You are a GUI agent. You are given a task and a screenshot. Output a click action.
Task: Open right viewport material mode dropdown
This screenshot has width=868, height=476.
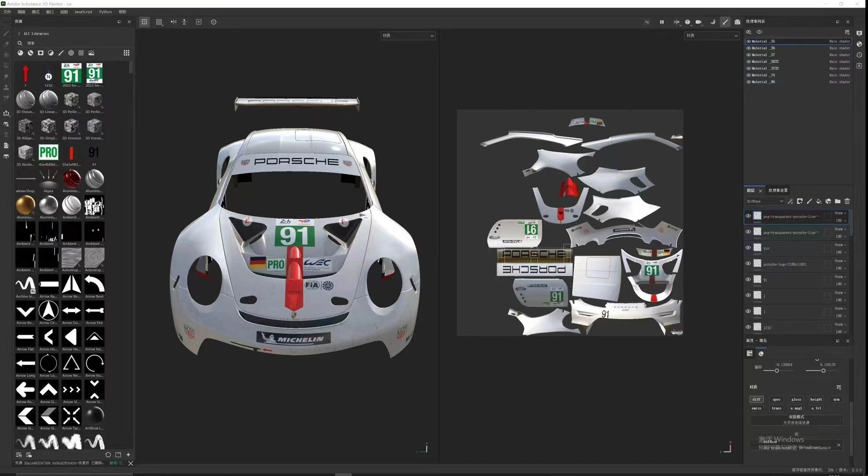pos(711,36)
